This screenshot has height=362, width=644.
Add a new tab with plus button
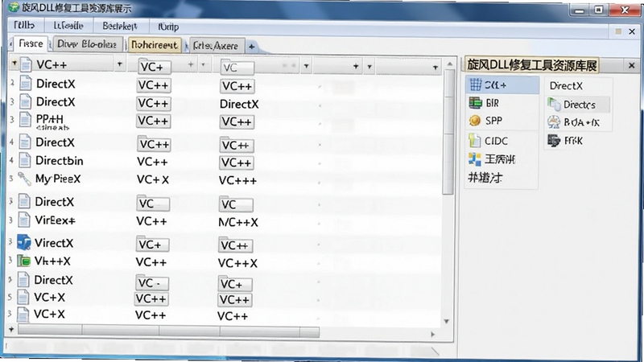251,47
